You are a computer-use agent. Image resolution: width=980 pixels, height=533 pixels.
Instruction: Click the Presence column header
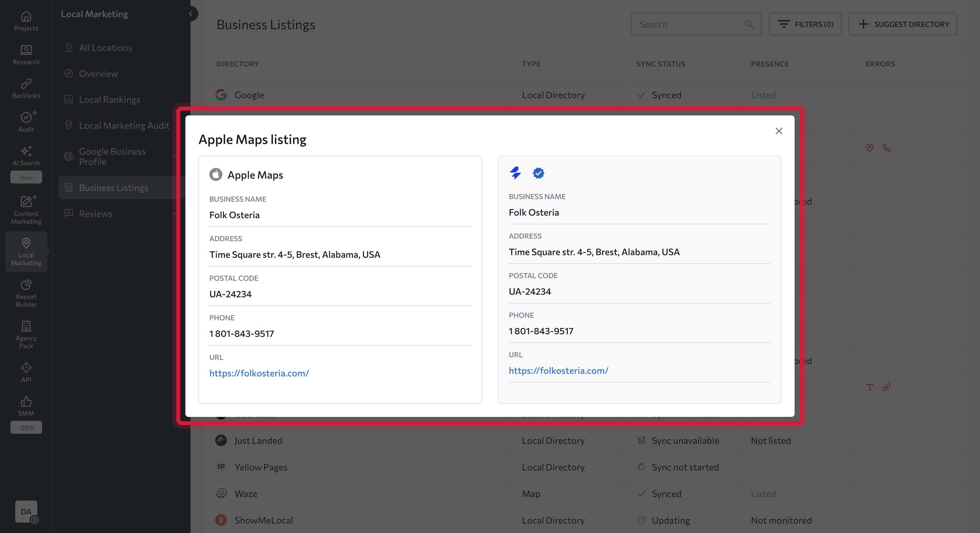tap(770, 64)
